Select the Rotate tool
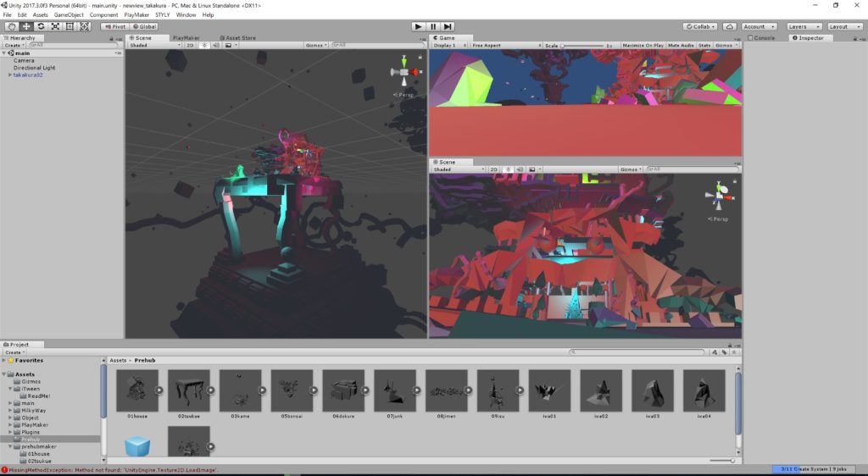868x476 pixels. coord(41,26)
